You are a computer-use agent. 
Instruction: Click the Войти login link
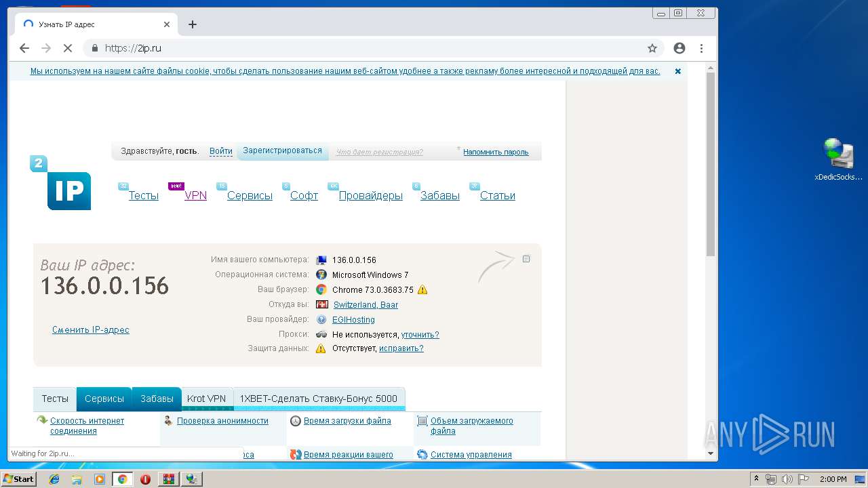(x=221, y=151)
